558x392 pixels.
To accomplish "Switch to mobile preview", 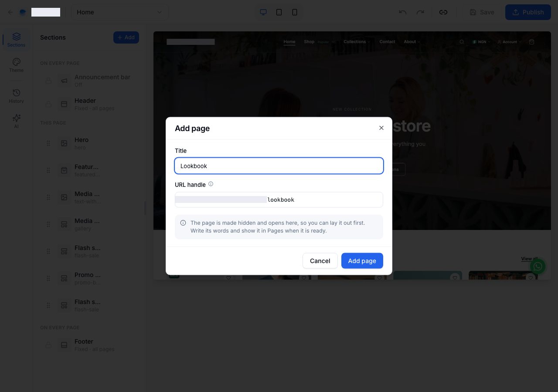I will (295, 12).
